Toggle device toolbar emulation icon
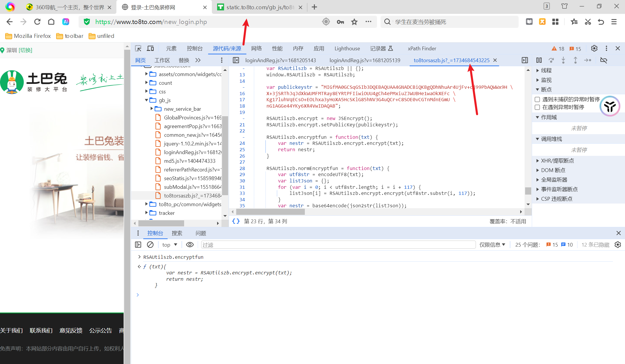Image resolution: width=625 pixels, height=364 pixels. (x=150, y=48)
